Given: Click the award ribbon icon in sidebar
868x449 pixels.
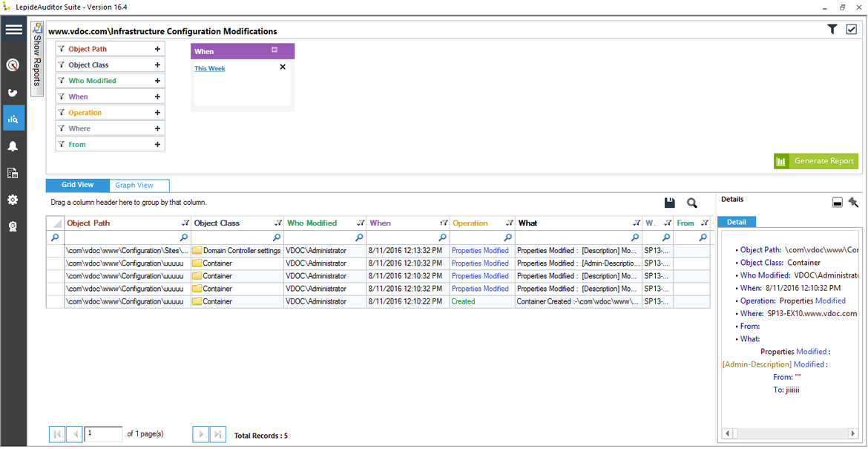Looking at the screenshot, I should pyautogui.click(x=13, y=226).
